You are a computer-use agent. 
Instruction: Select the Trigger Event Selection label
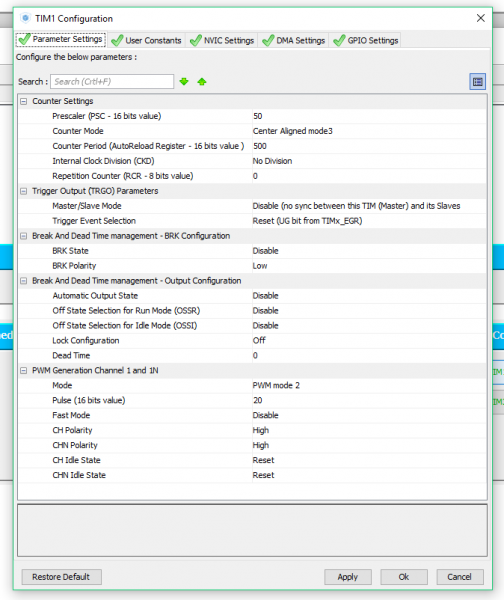[x=94, y=221]
